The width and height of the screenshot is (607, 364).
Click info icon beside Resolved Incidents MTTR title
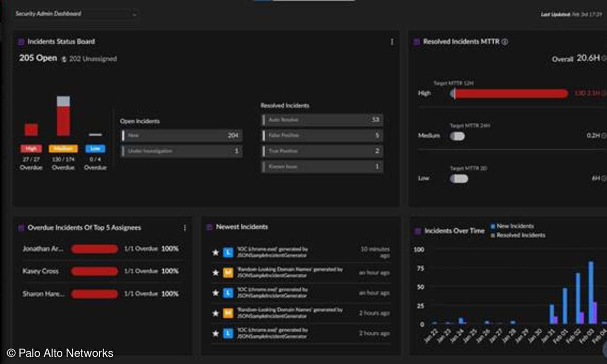point(505,42)
